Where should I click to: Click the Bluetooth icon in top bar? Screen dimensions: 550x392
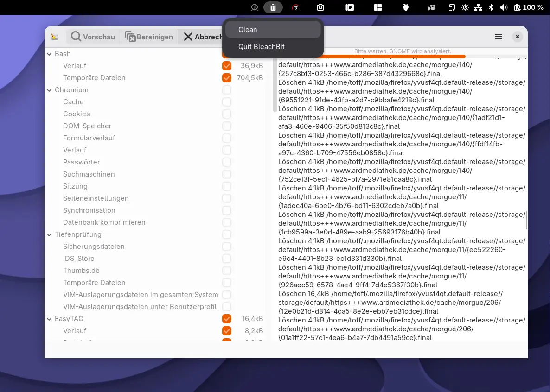point(492,7)
